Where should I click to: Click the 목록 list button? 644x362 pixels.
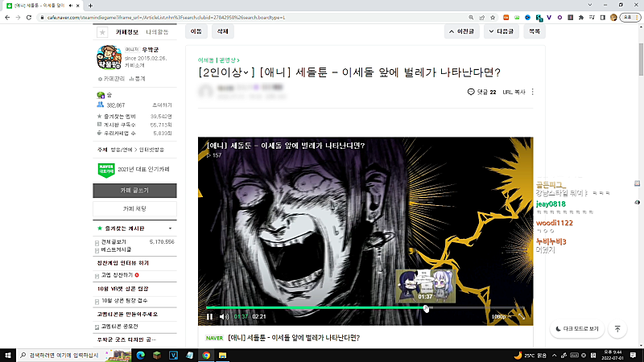coord(535,31)
